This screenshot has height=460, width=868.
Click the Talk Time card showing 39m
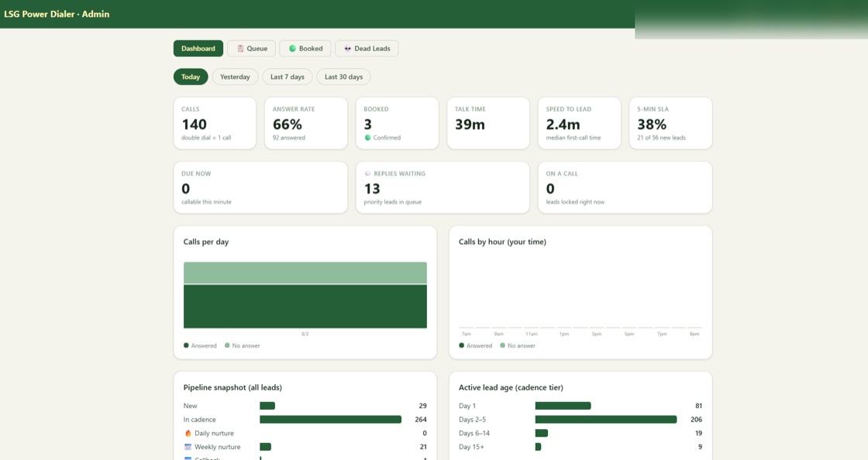coord(488,123)
